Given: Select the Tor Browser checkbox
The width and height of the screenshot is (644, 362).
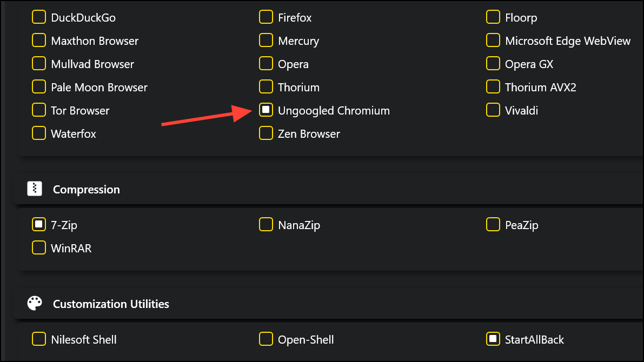Looking at the screenshot, I should 38,110.
